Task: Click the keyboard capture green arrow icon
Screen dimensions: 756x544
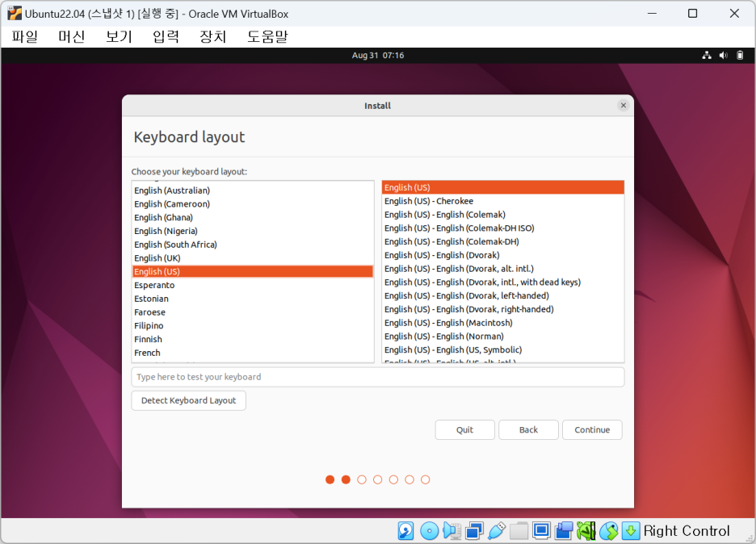Action: 631,531
